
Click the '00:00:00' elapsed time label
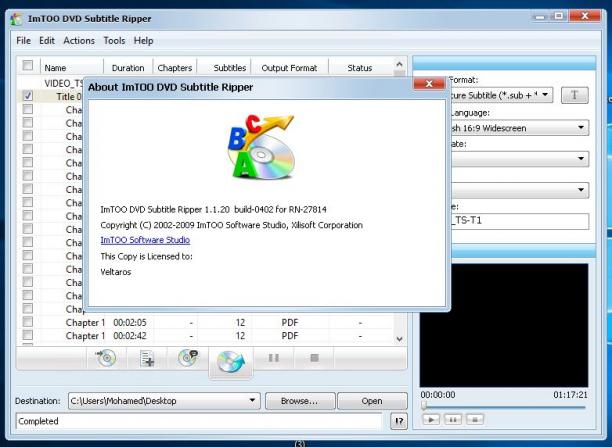coord(438,395)
